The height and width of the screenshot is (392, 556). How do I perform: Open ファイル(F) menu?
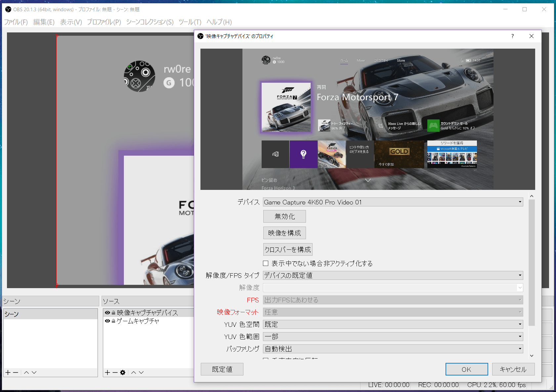pos(16,22)
